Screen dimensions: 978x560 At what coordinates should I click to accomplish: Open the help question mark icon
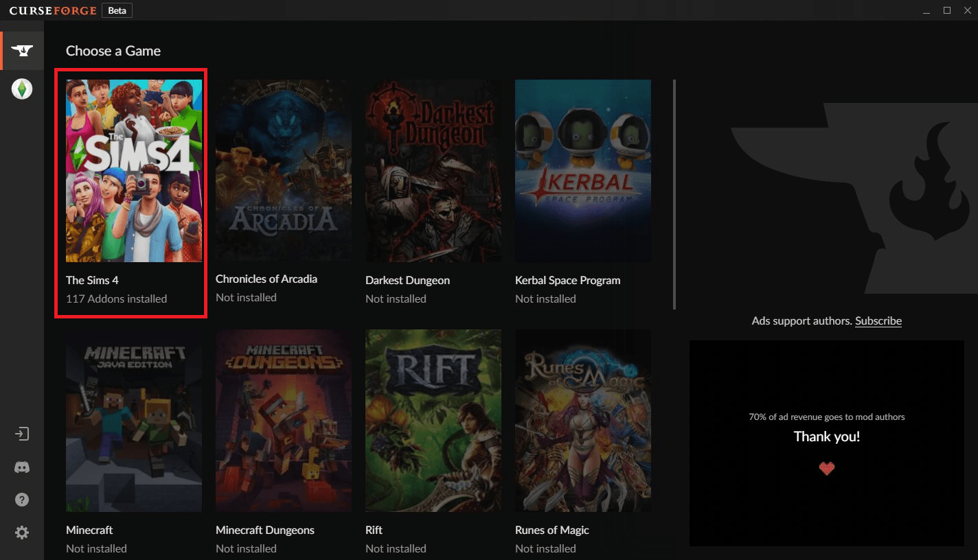click(x=22, y=500)
